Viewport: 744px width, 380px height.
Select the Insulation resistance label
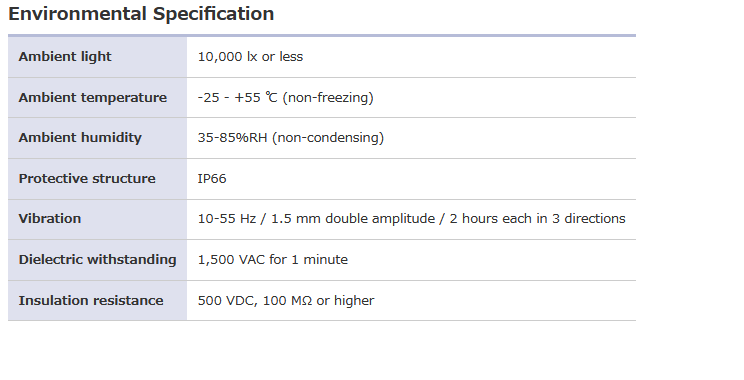pos(91,300)
